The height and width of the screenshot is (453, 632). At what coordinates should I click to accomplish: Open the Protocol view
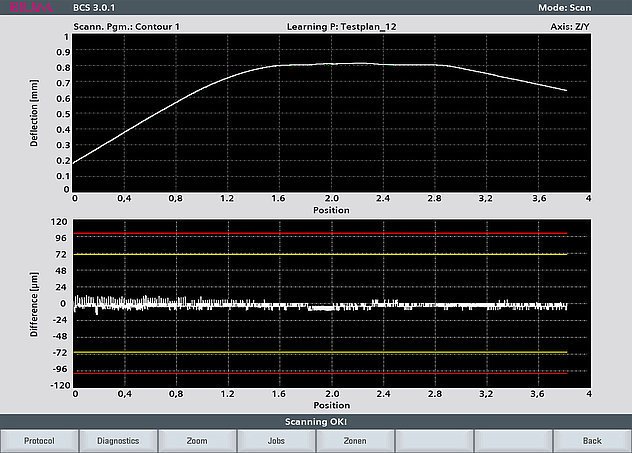[x=39, y=440]
